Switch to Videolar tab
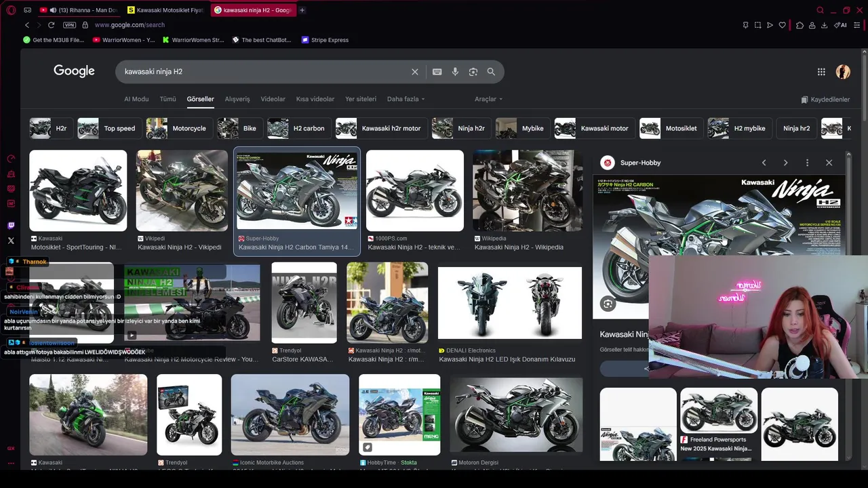The height and width of the screenshot is (488, 868). 273,99
